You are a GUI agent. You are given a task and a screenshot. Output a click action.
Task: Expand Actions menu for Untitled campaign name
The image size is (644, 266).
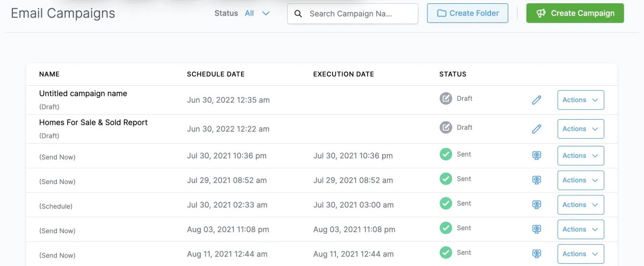(x=581, y=100)
